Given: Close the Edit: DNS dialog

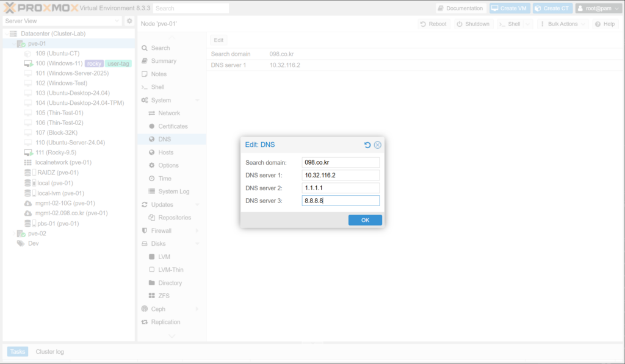Looking at the screenshot, I should click(x=378, y=145).
